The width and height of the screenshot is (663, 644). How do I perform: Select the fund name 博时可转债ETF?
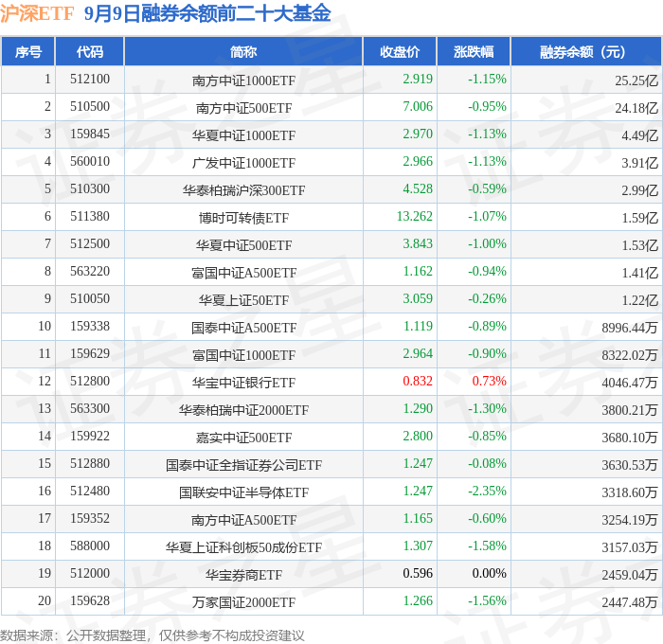243,218
